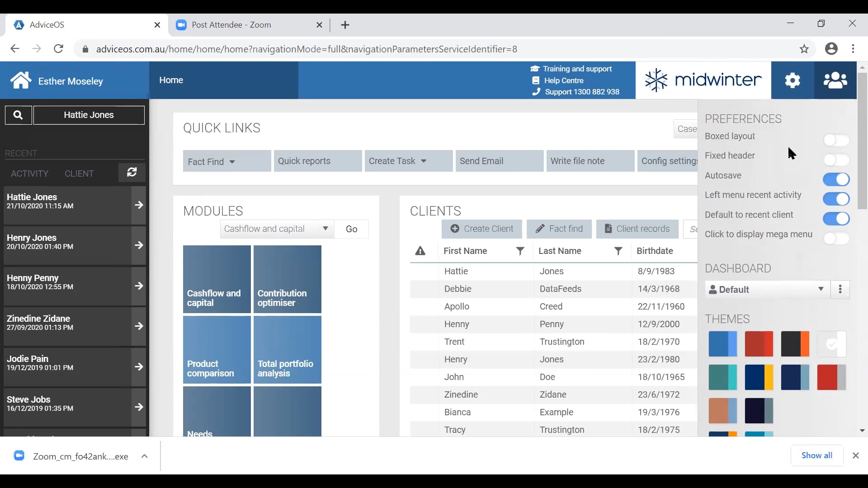
Task: Enable the Boxed layout toggle
Action: (836, 140)
